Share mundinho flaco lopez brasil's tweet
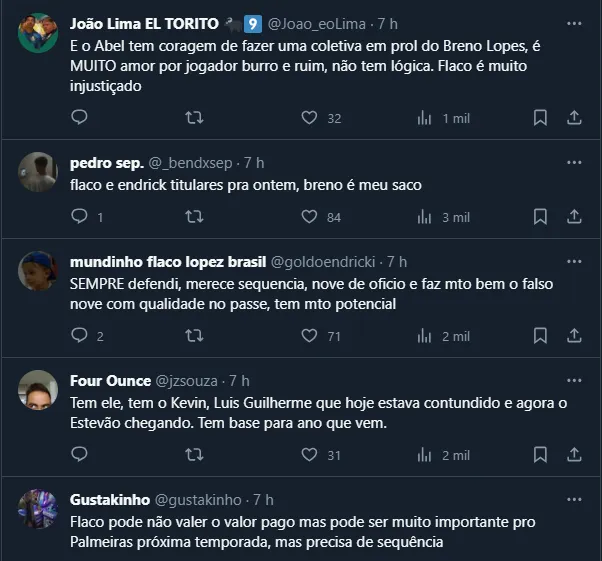The width and height of the screenshot is (602, 561). click(574, 336)
